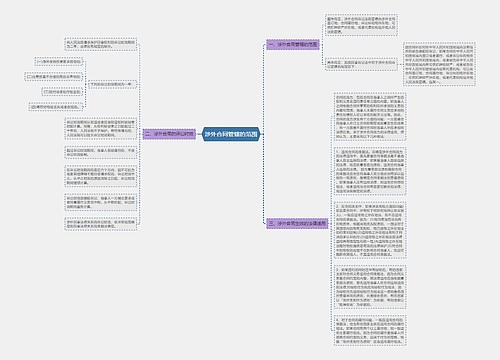
Task: Click the note numbered 2 about 司法实务
Action: coord(370,230)
